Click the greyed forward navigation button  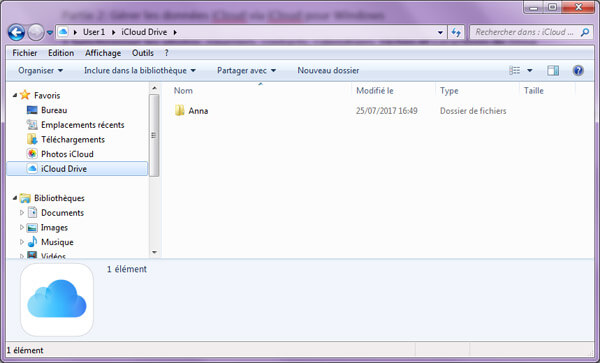click(36, 33)
